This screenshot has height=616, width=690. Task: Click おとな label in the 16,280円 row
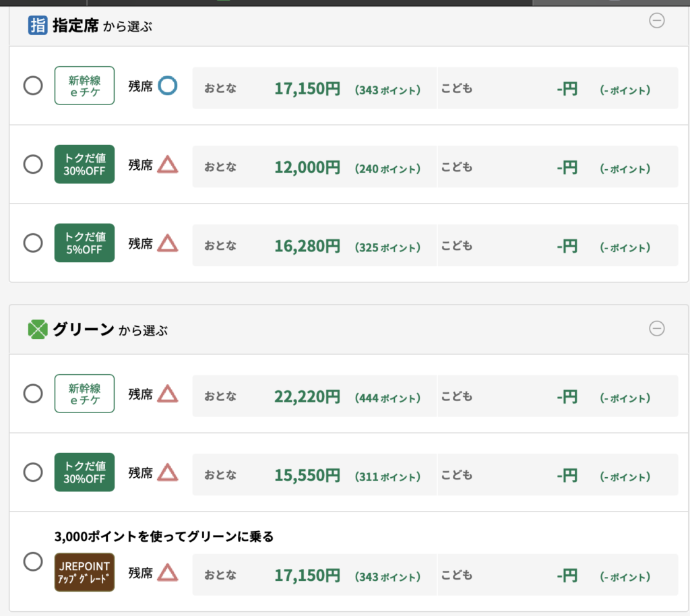pos(220,245)
